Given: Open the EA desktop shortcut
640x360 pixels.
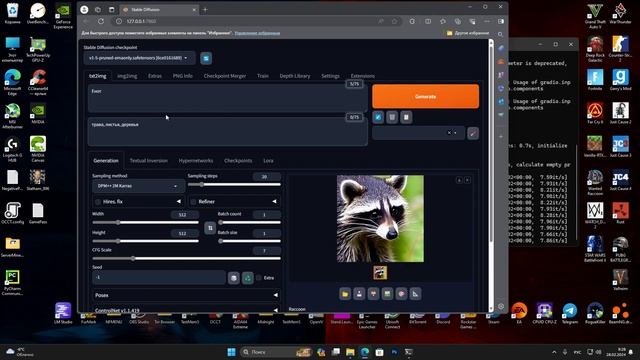Looking at the screenshot, I should point(519,313).
